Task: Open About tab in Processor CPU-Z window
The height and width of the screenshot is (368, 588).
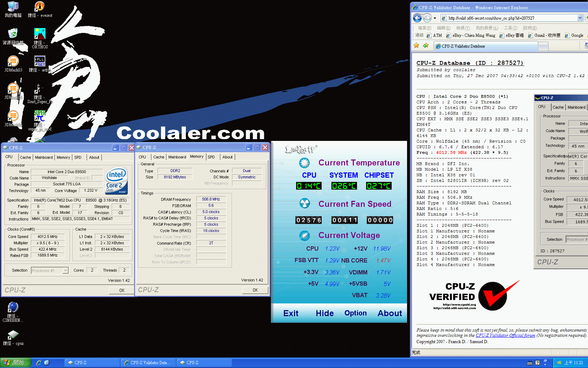Action: (94, 157)
